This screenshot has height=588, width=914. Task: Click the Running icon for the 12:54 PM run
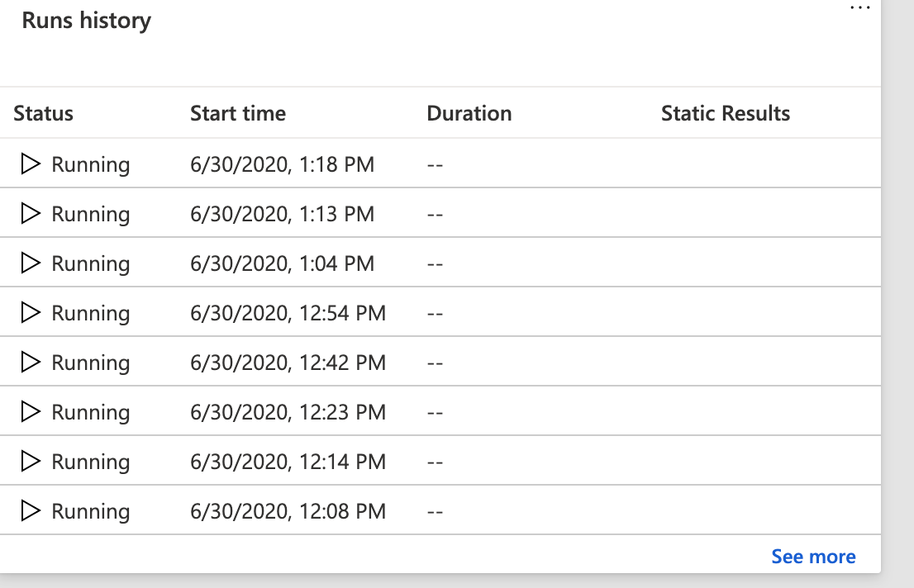(31, 313)
